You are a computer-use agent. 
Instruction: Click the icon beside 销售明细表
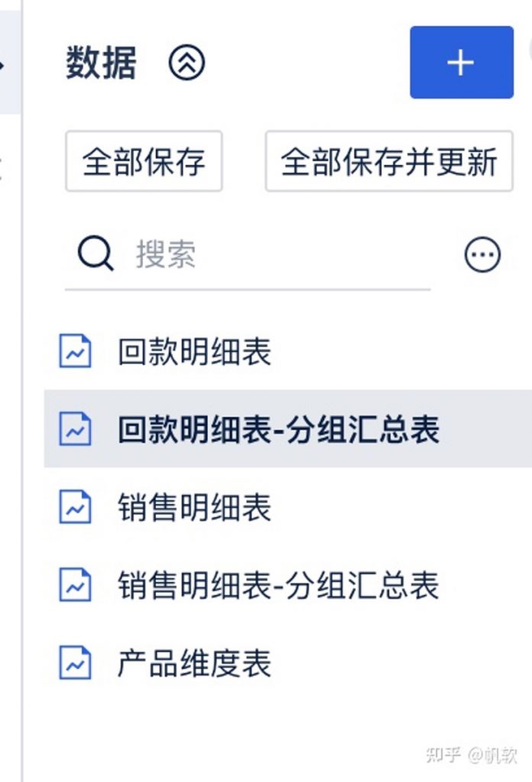point(76,507)
